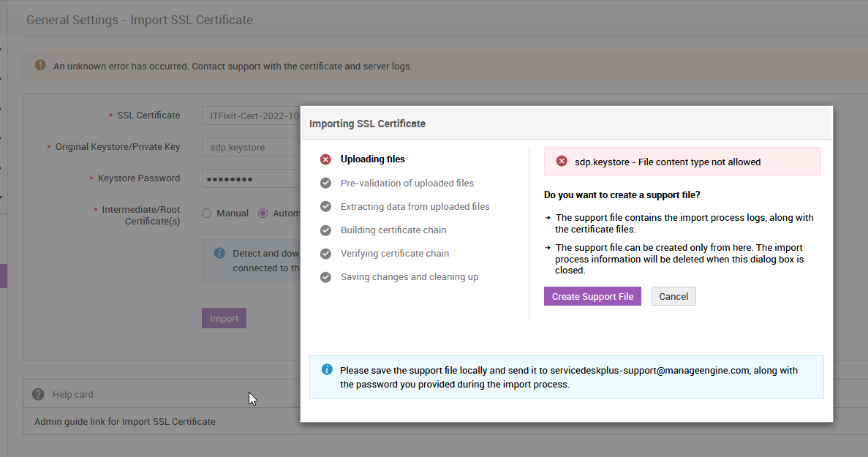868x457 pixels.
Task: Click the purple Import button
Action: coord(224,318)
